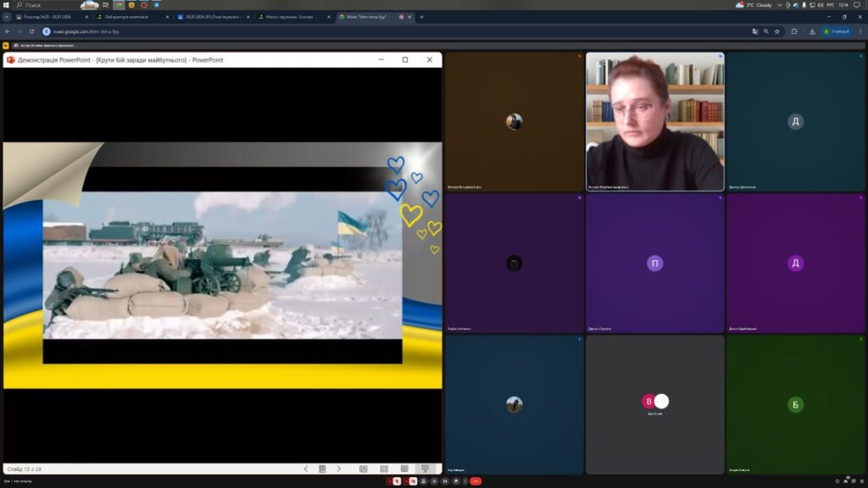Reload the page in Chrome
The height and width of the screenshot is (488, 868).
[x=33, y=31]
